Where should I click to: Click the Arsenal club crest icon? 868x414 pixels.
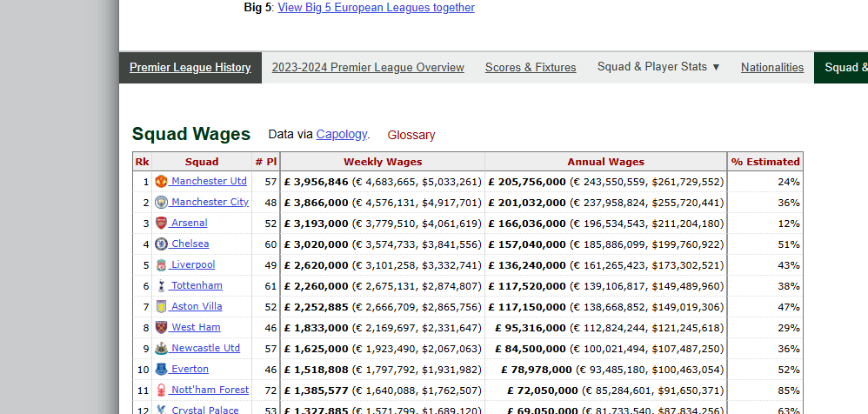(x=161, y=223)
